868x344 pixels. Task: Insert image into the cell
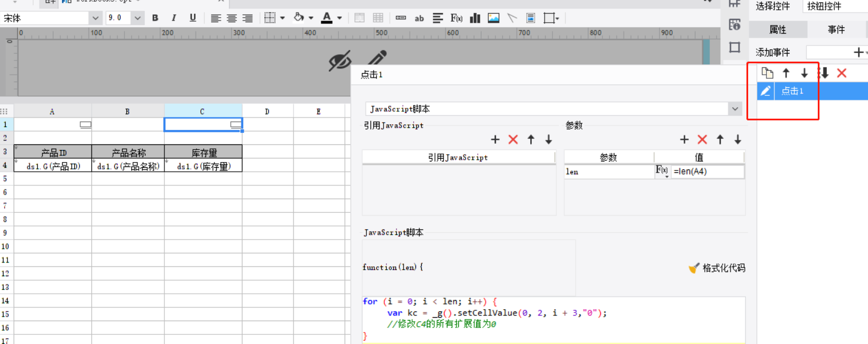494,18
